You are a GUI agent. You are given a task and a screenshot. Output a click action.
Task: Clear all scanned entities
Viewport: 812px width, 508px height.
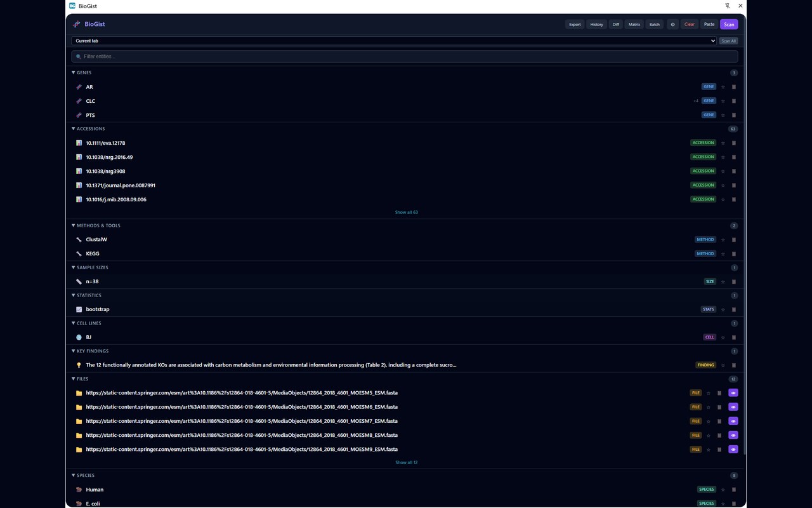[x=690, y=24]
